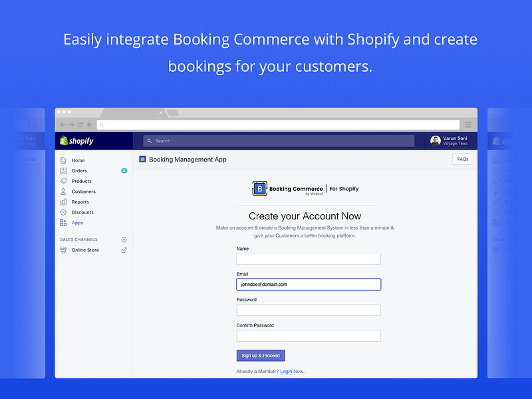Select Apps in the sidebar
Screen dimensions: 532x399
[77, 223]
